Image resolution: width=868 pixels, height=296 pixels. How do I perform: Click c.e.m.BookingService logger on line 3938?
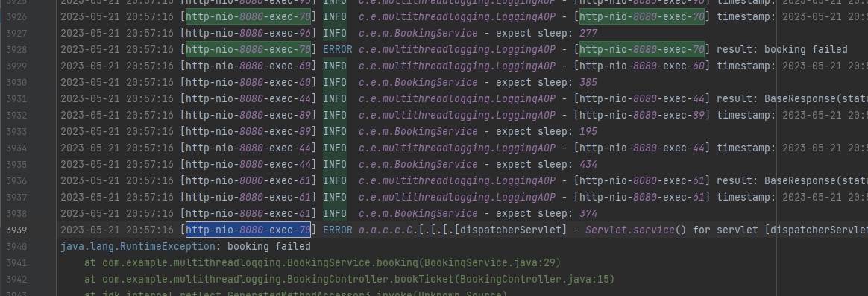[418, 213]
